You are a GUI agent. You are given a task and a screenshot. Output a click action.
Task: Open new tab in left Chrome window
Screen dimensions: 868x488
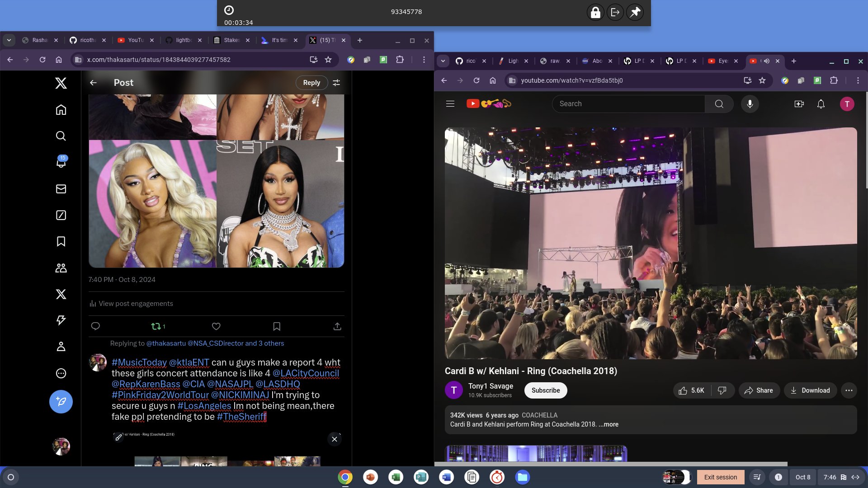tap(360, 40)
